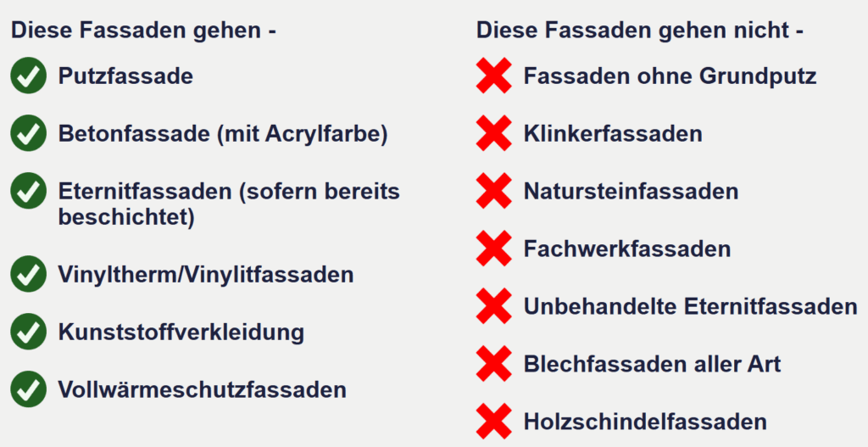
Task: Click the Klinkerfassaden text label
Action: pos(613,134)
